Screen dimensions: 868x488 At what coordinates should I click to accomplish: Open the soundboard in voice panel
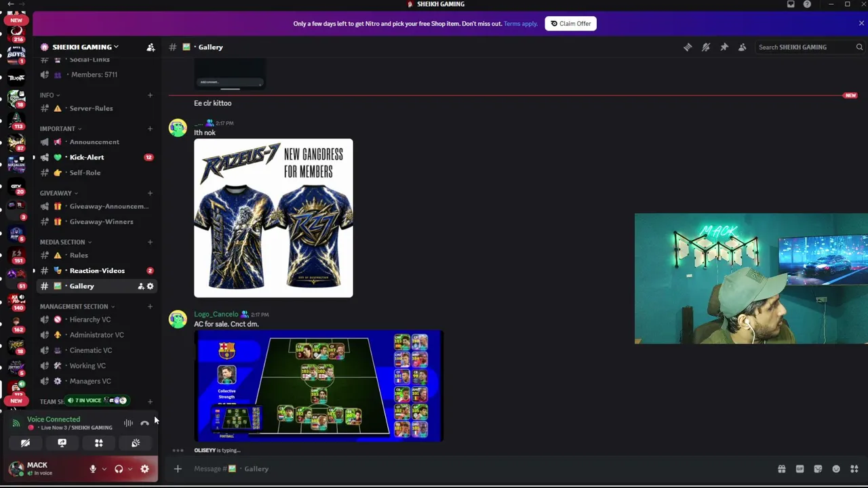pos(136,443)
